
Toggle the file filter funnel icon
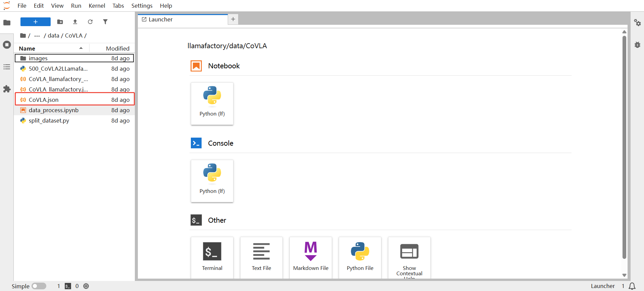click(105, 22)
